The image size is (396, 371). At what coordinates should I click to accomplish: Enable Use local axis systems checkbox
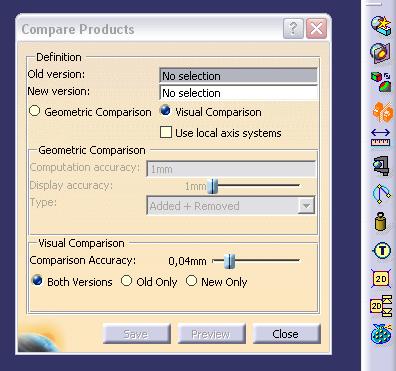click(x=166, y=132)
